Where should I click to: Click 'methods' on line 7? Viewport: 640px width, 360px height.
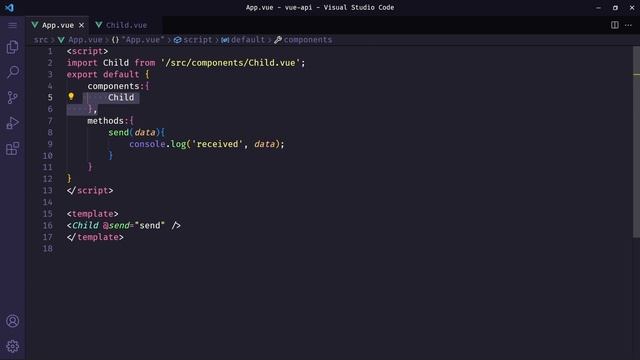tap(105, 121)
